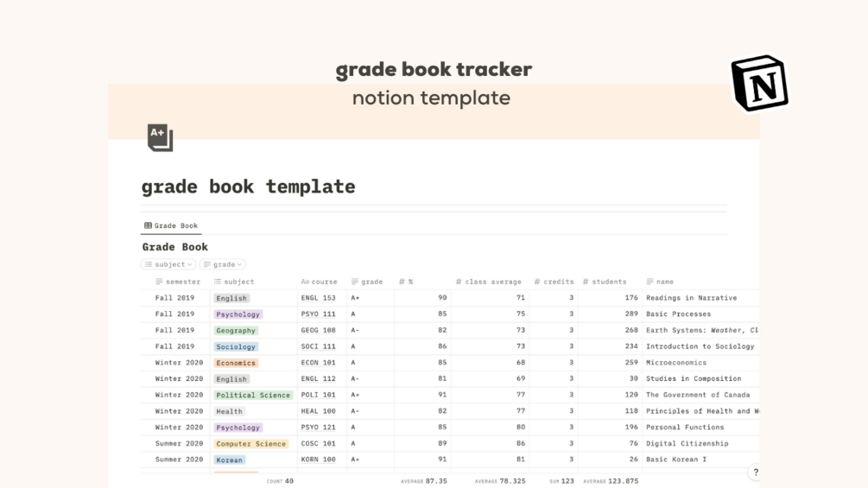Click the name column type icon
This screenshot has height=488, width=868.
[x=649, y=282]
